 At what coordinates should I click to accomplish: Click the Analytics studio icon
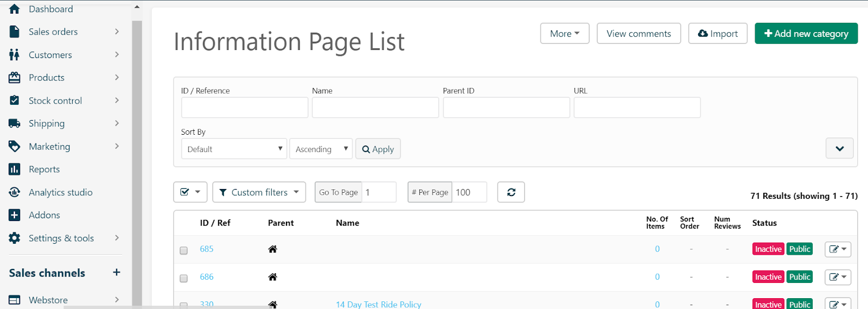pos(15,192)
